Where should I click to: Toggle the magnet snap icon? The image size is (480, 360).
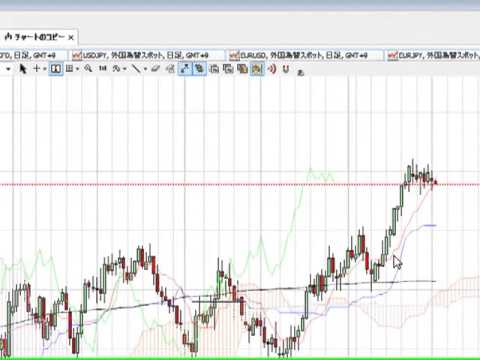286,69
